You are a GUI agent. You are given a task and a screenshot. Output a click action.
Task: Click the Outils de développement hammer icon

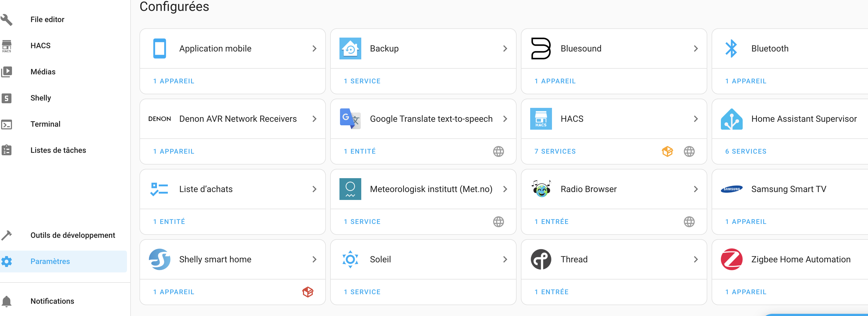click(x=6, y=235)
